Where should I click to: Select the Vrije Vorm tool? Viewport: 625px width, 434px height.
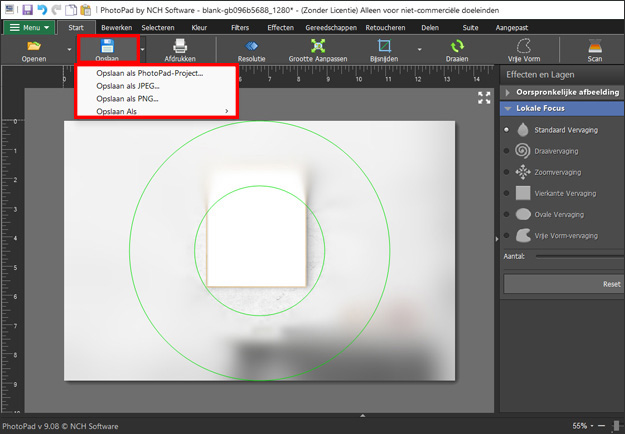pyautogui.click(x=524, y=50)
